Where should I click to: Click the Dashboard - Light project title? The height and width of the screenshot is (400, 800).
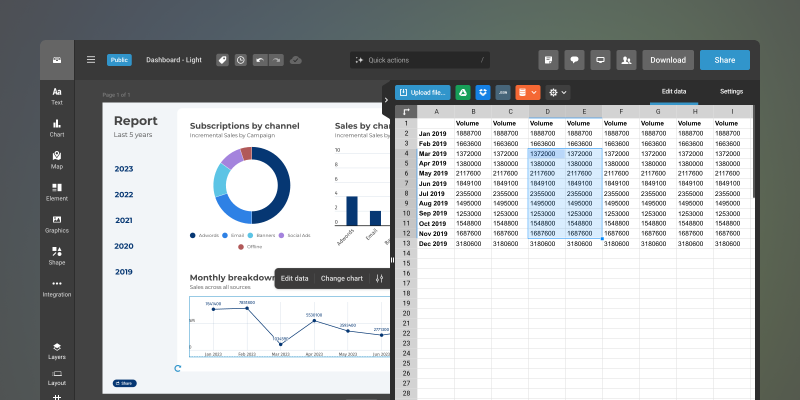(x=174, y=60)
